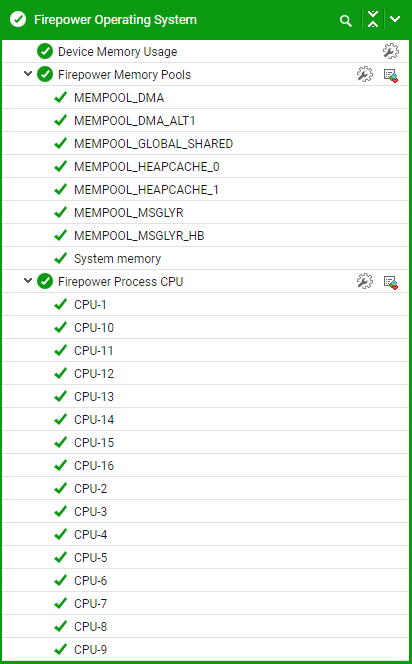Select MEMPOOL_GLOBAL_SHARED item
Image resolution: width=412 pixels, height=664 pixels.
205,144
